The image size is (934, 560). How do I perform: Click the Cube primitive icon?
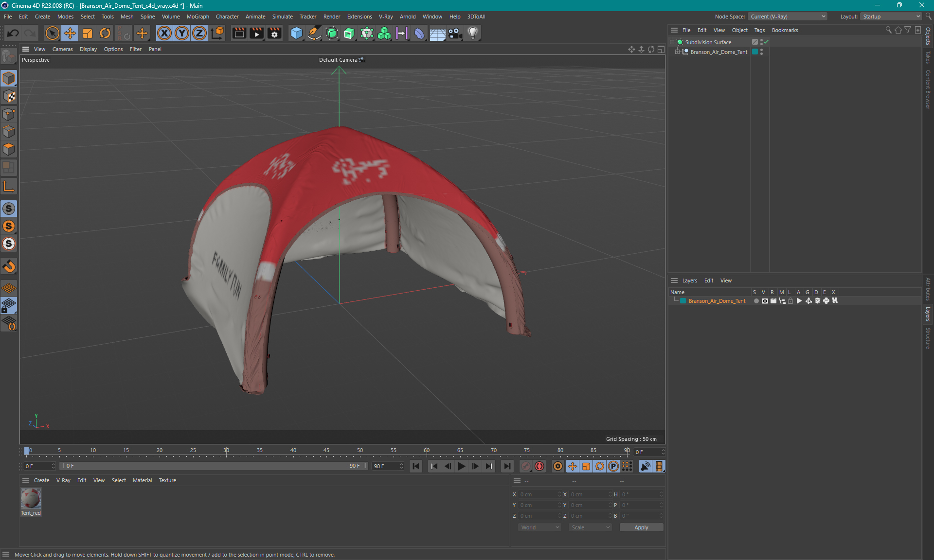tap(296, 33)
